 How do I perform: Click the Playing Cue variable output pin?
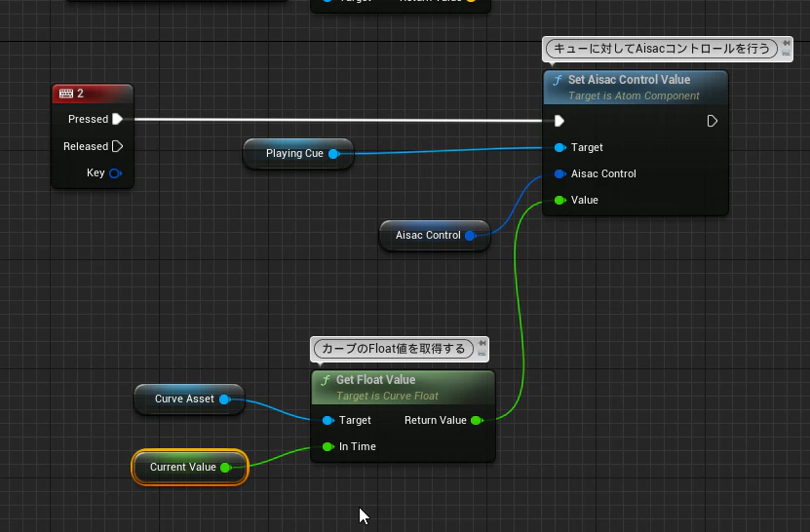coord(334,153)
